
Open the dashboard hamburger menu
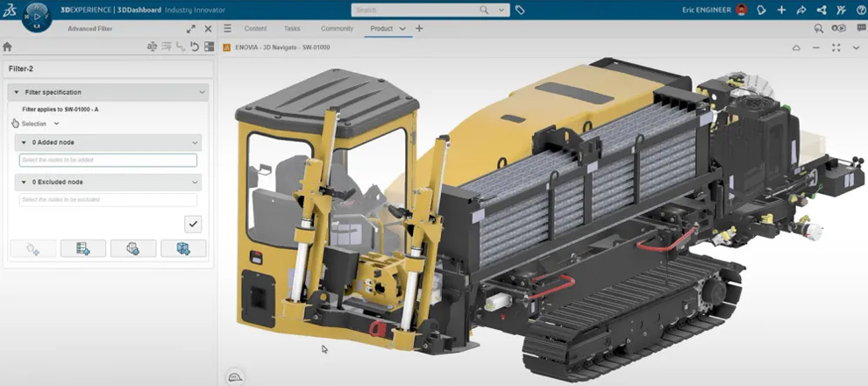tap(227, 28)
